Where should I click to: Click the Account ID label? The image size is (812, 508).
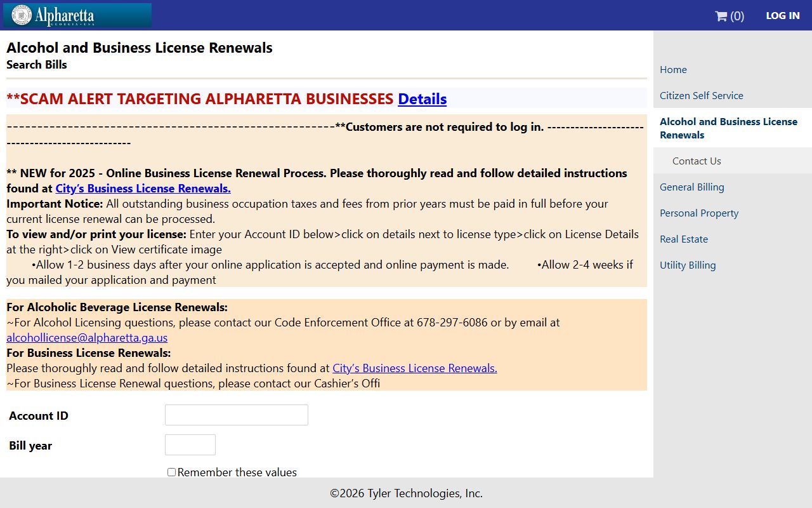[39, 416]
